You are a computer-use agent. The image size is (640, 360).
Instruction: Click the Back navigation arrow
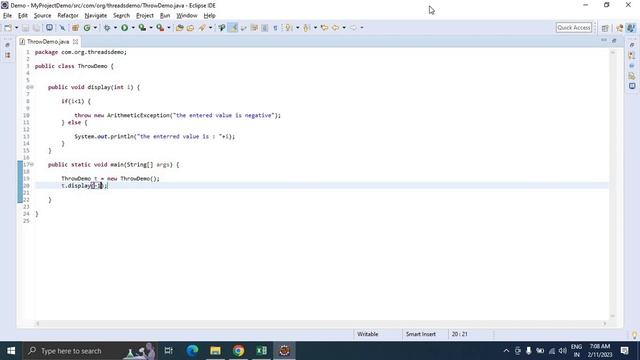click(x=335, y=28)
